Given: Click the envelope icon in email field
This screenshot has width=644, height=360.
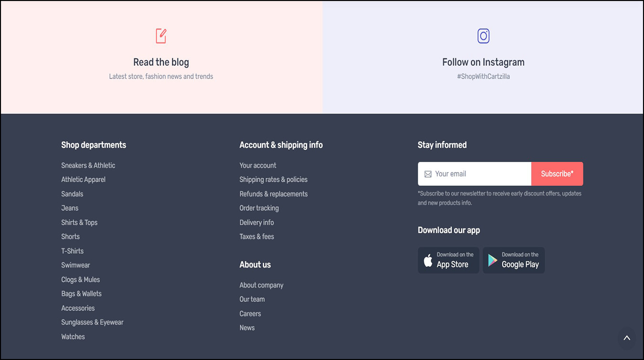Looking at the screenshot, I should tap(428, 174).
